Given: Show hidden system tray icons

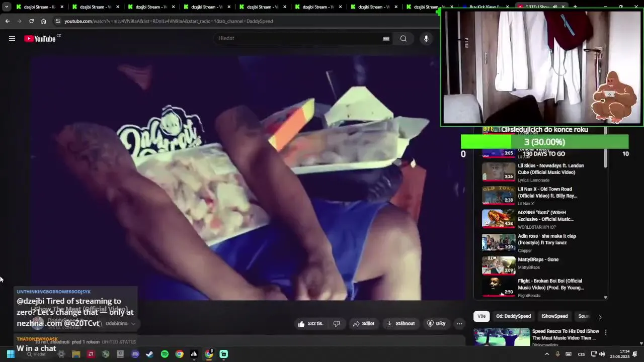Looking at the screenshot, I should [x=547, y=354].
